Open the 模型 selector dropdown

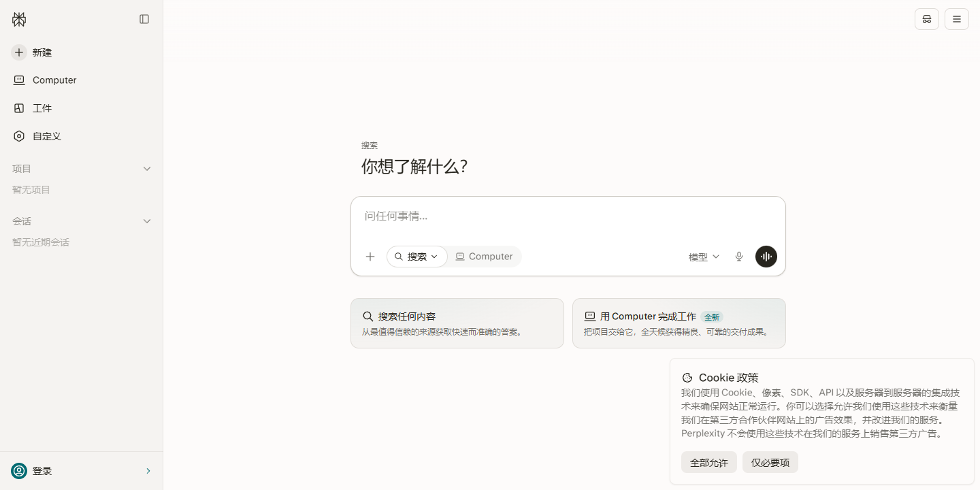pos(704,257)
